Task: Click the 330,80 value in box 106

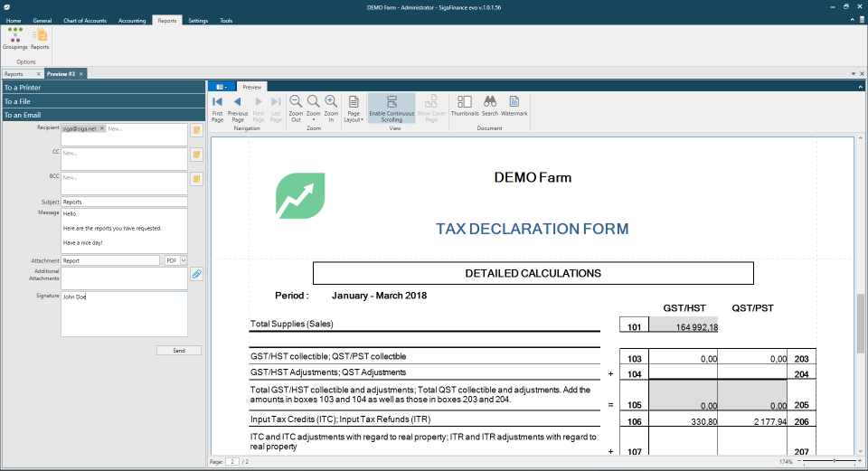Action: point(703,422)
